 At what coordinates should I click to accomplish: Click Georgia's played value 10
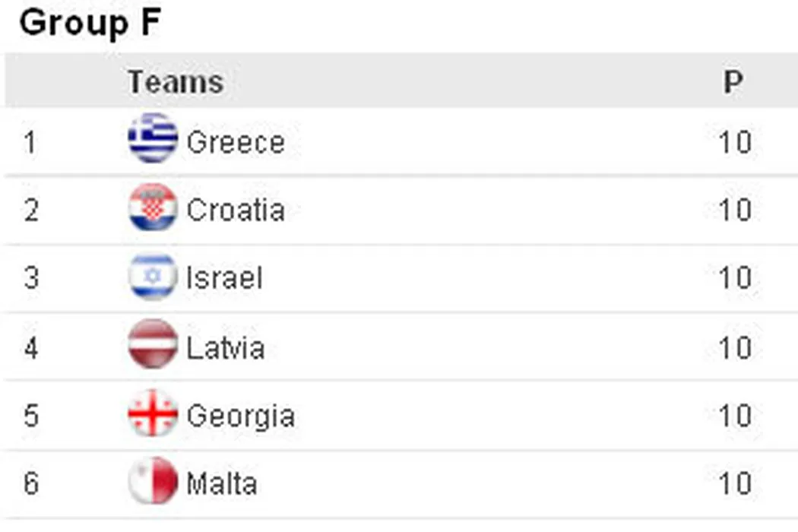pos(734,416)
